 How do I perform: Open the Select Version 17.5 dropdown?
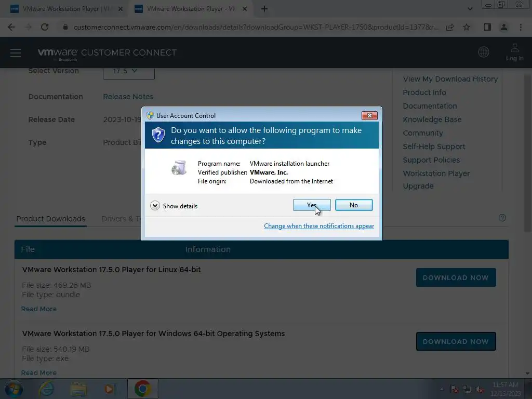[x=129, y=71]
